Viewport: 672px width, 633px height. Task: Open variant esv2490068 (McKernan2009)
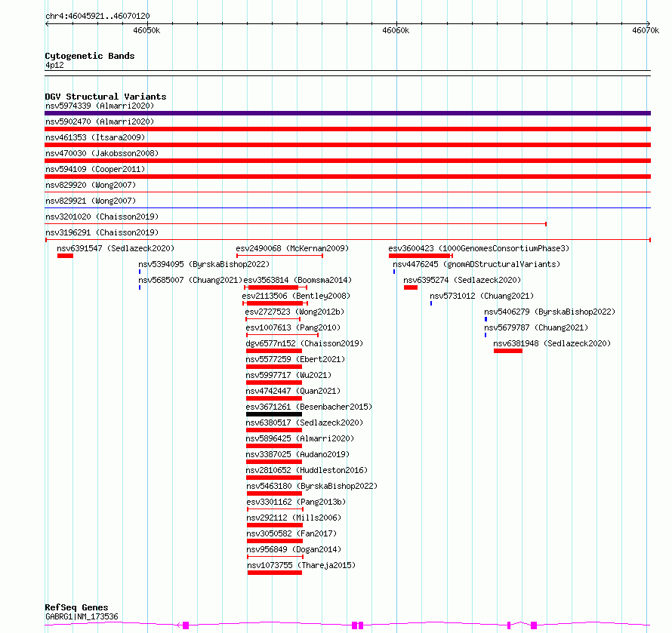[292, 248]
